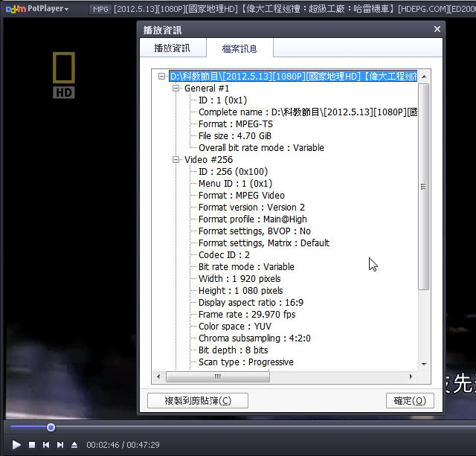Select the General #1 tree node
476x456 pixels.
tap(207, 88)
